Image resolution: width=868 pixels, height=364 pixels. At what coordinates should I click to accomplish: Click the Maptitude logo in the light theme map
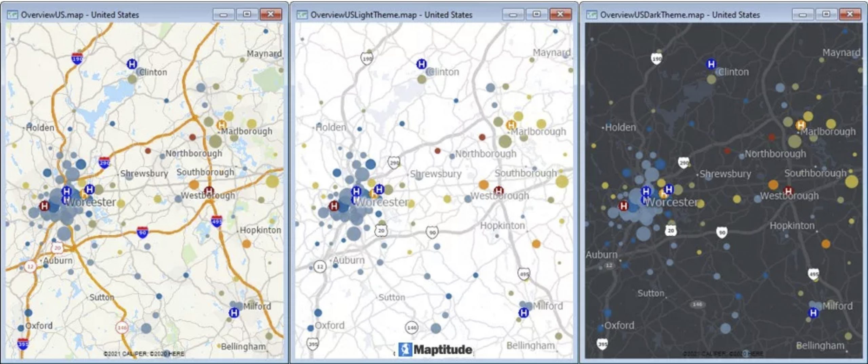tap(435, 349)
